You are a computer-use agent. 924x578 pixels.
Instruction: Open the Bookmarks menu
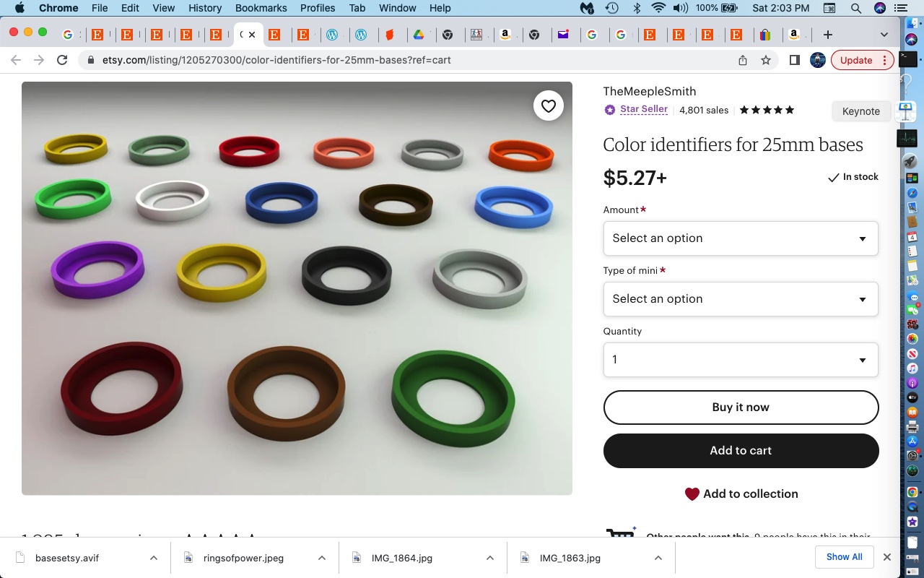point(261,8)
